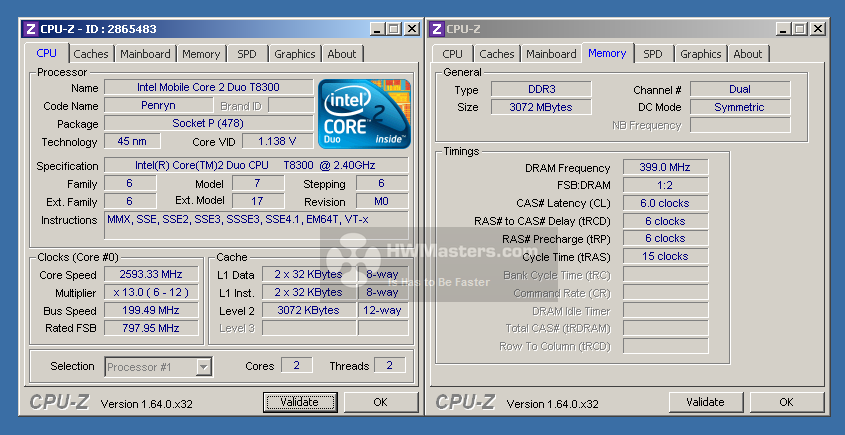This screenshot has width=845, height=435.
Task: Open Graphics tab in left window
Action: point(294,54)
